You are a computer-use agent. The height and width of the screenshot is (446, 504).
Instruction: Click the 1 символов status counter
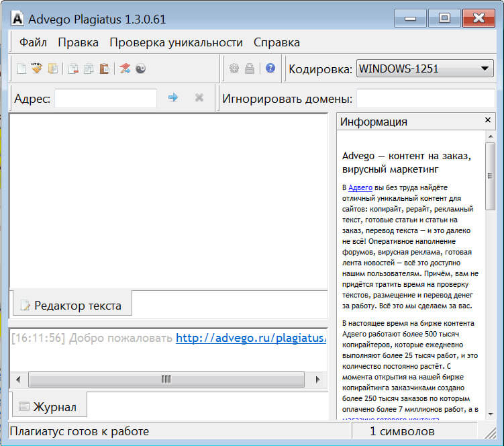click(402, 431)
